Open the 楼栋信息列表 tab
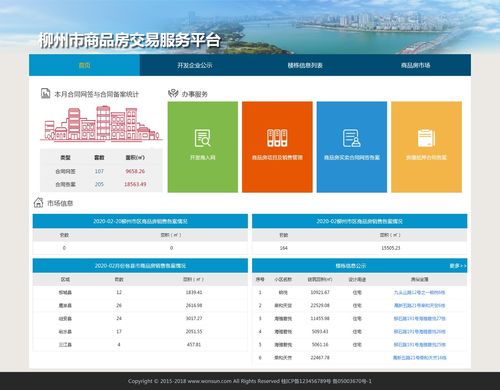This screenshot has width=500, height=390. click(x=305, y=65)
